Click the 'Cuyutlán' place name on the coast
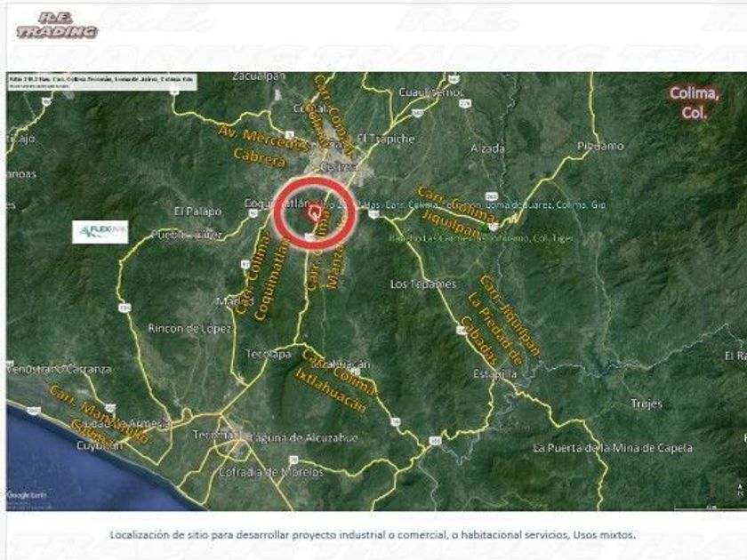Image resolution: width=747 pixels, height=560 pixels. coord(100,445)
